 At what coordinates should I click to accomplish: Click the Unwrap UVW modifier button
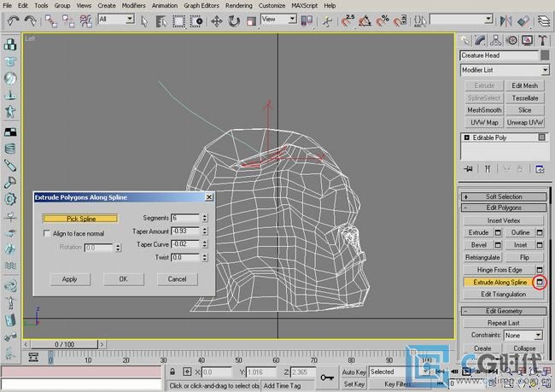(x=525, y=122)
